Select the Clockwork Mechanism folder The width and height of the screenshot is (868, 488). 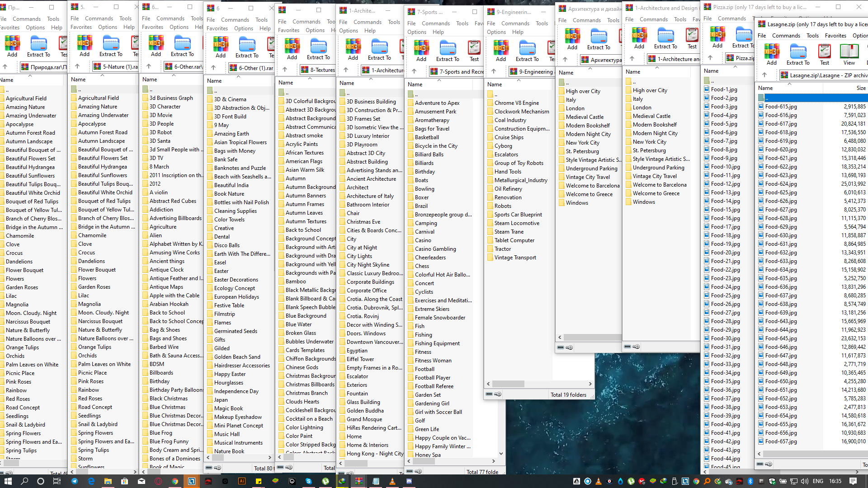pos(521,112)
